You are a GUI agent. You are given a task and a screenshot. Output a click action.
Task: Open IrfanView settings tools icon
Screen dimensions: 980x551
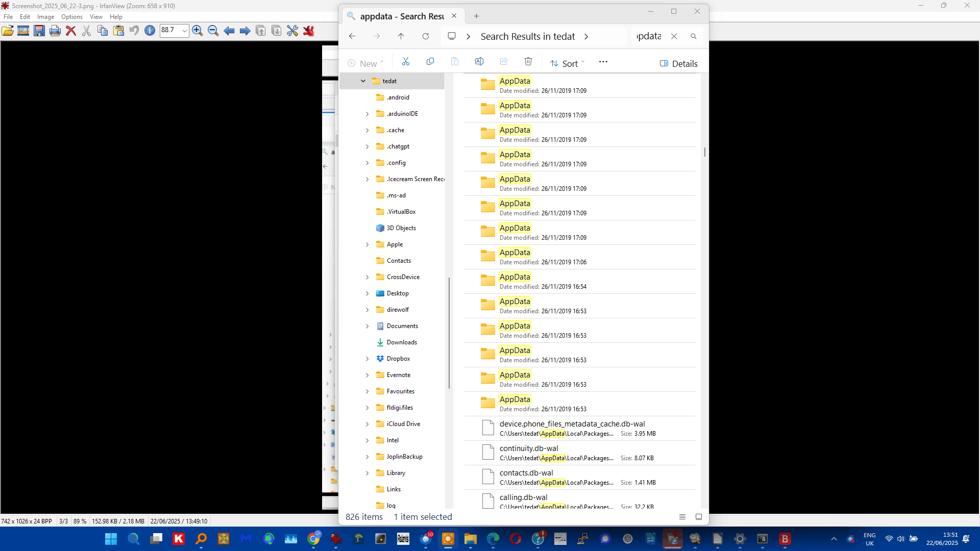click(x=292, y=31)
